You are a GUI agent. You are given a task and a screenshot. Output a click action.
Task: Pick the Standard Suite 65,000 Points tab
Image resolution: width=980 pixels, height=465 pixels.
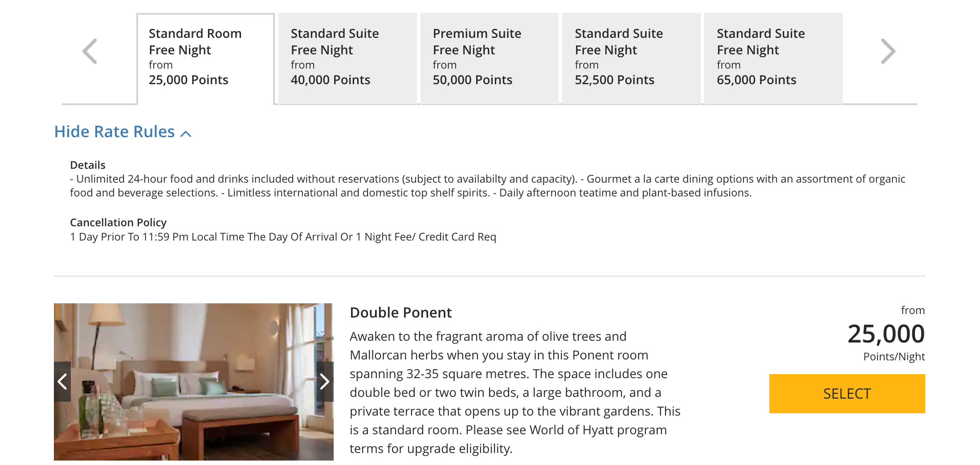click(773, 58)
